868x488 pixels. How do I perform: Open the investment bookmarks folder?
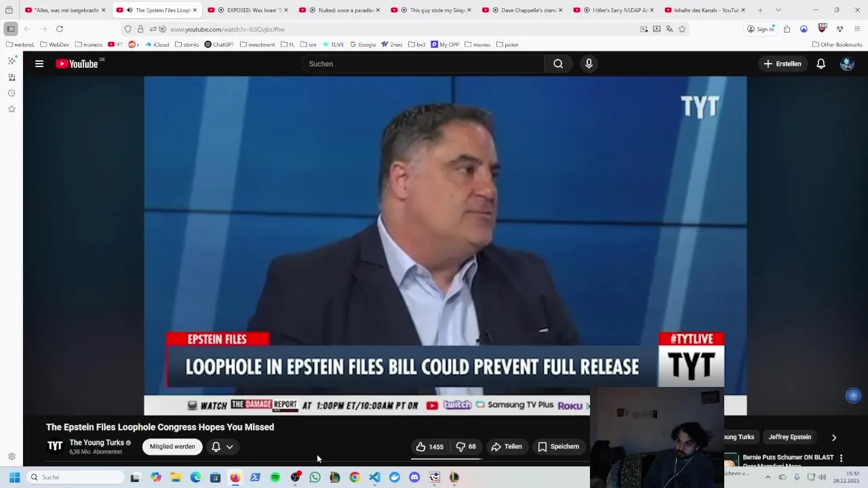257,45
